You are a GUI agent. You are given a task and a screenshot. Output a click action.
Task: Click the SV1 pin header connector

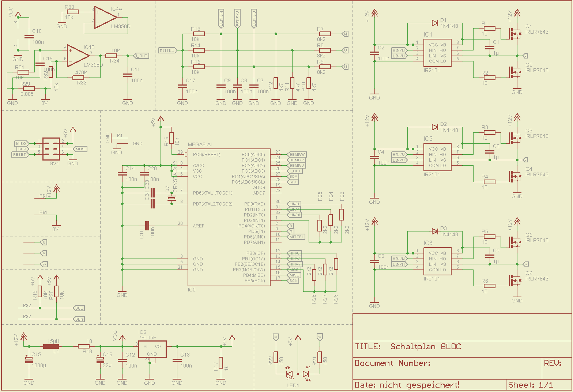click(51, 149)
